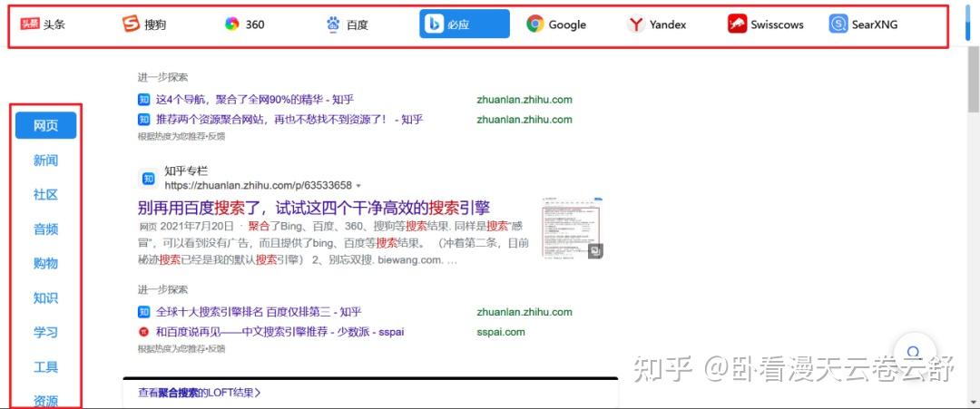Click zhuanlan.zhihu.com beside 推荐两个资源聚合网站 result

(524, 120)
